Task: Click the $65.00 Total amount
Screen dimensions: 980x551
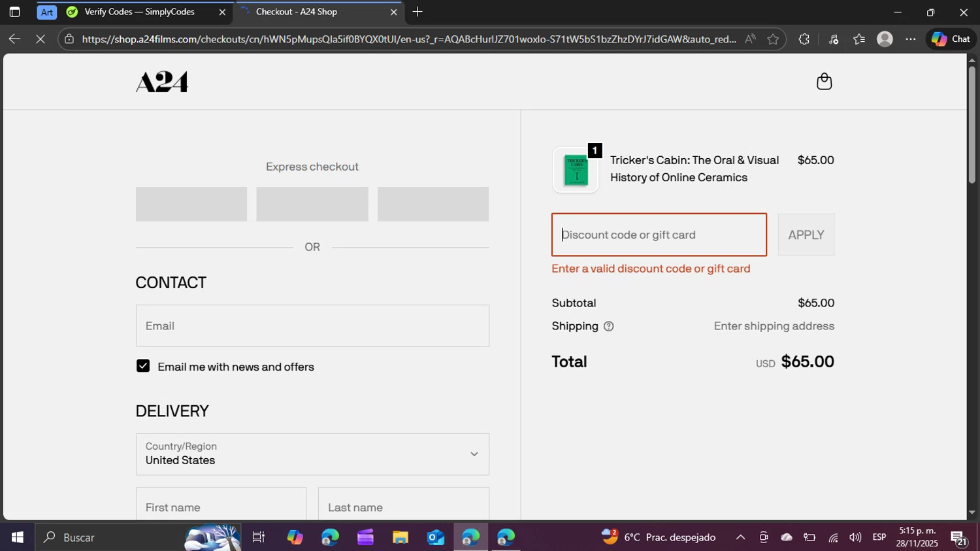Action: point(808,361)
